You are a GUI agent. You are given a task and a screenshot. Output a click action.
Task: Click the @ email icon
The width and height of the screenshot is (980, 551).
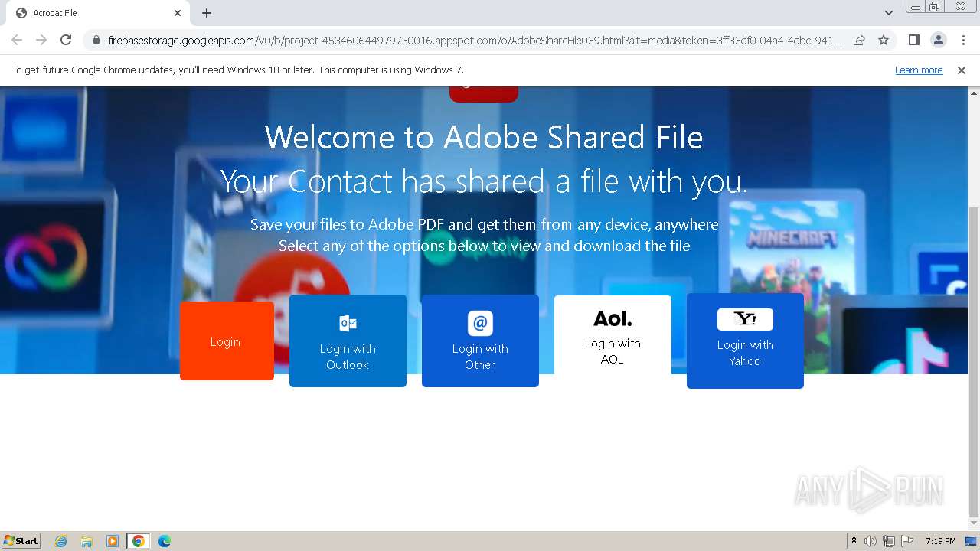(x=480, y=323)
